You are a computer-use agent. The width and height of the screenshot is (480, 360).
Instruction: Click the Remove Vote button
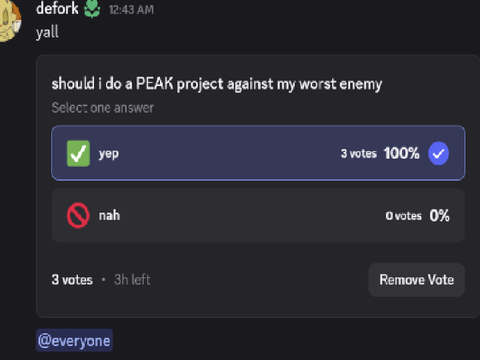coord(417,280)
